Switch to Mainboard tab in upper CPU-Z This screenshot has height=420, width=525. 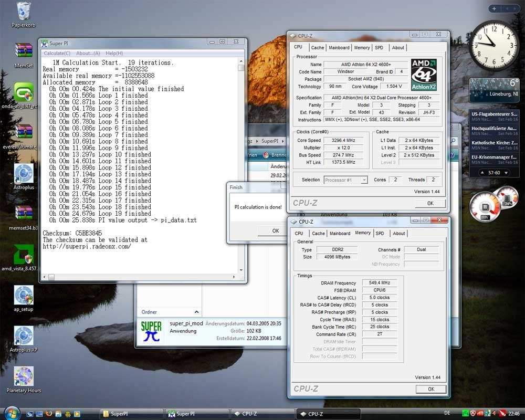339,48
